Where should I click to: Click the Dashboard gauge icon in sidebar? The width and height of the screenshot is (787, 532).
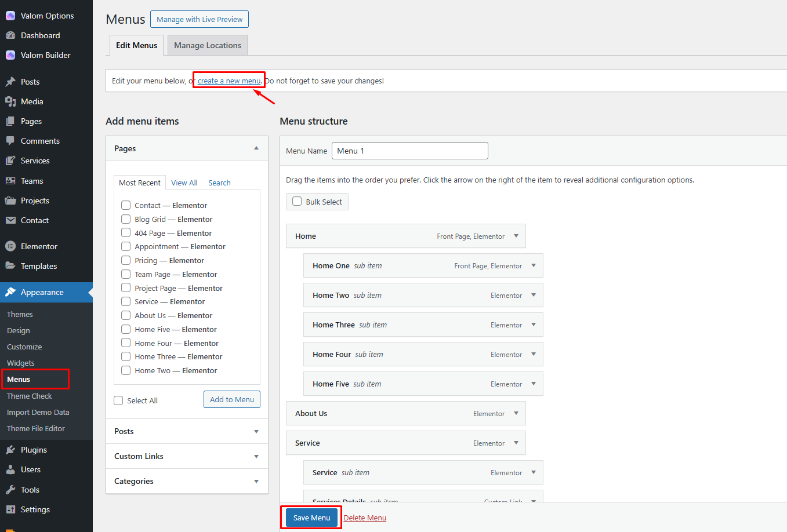pos(10,35)
